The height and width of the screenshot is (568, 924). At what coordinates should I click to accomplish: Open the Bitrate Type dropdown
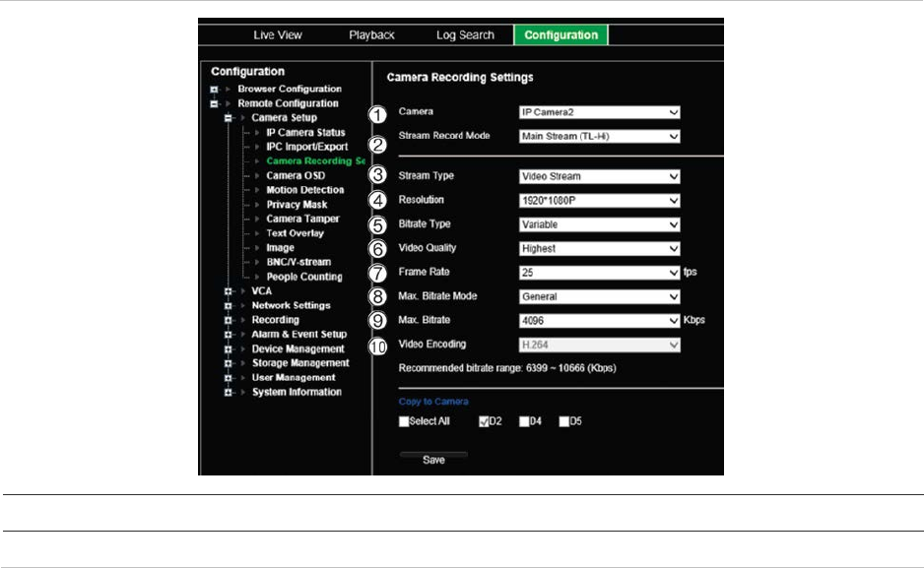pos(599,224)
